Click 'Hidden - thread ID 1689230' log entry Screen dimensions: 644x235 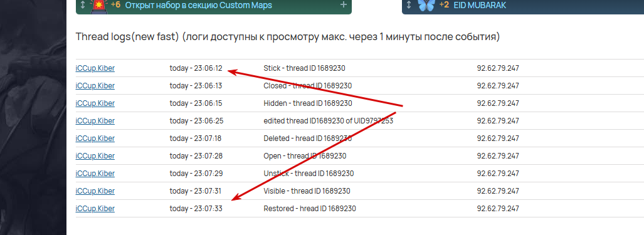pos(308,103)
